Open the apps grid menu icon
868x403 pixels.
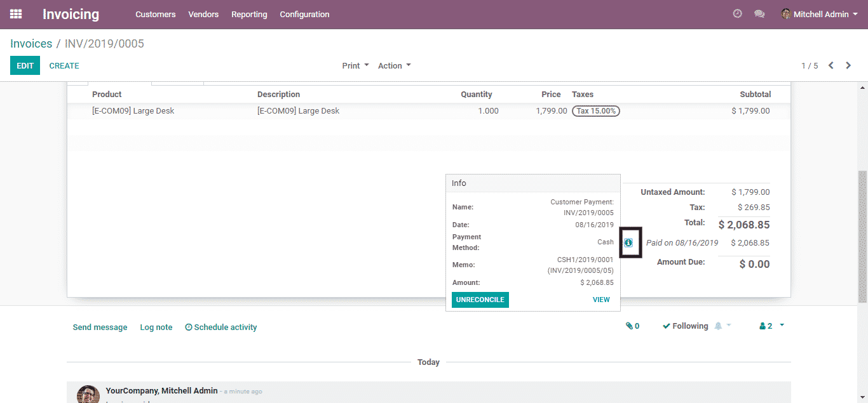pyautogui.click(x=16, y=14)
